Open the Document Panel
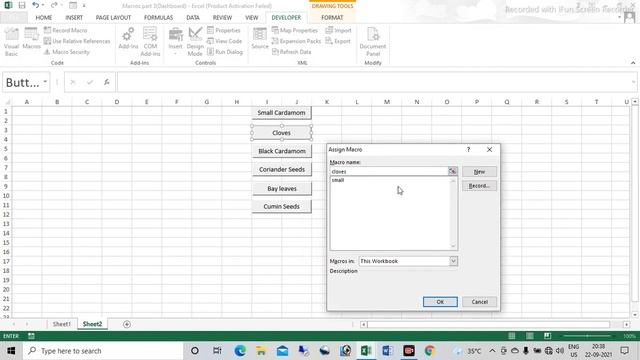The width and height of the screenshot is (640, 360). 373,42
